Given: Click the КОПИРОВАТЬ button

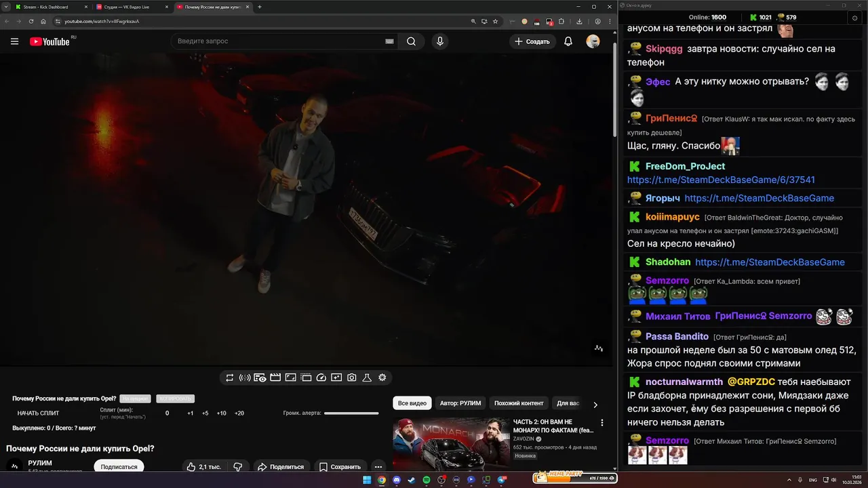Looking at the screenshot, I should pos(176,399).
